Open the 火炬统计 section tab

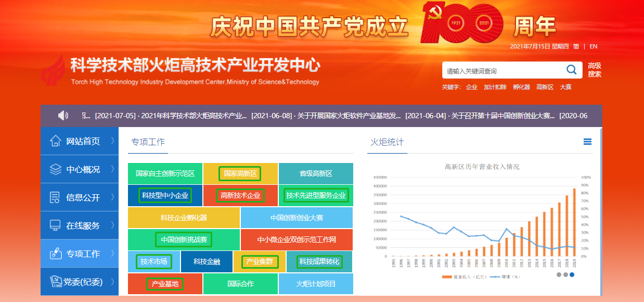[x=387, y=142]
